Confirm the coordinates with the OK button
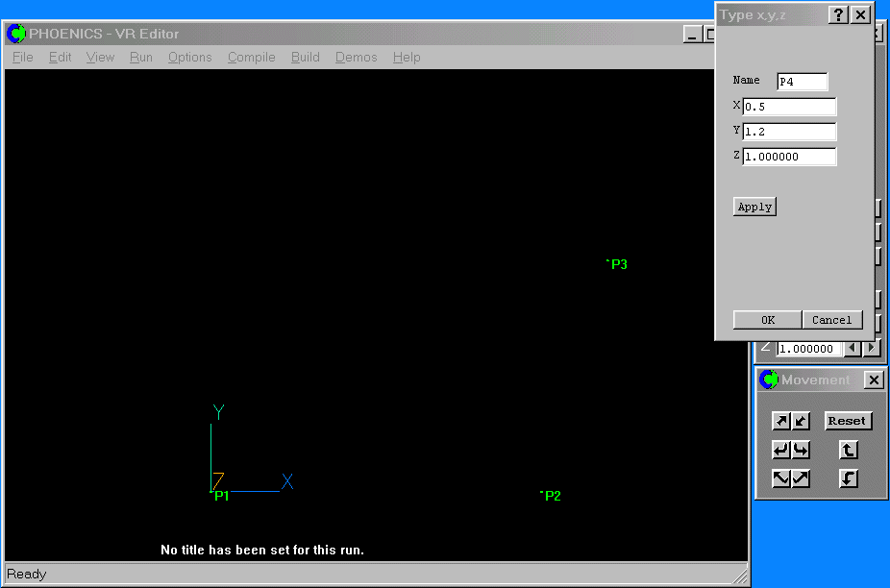890x588 pixels. [767, 320]
